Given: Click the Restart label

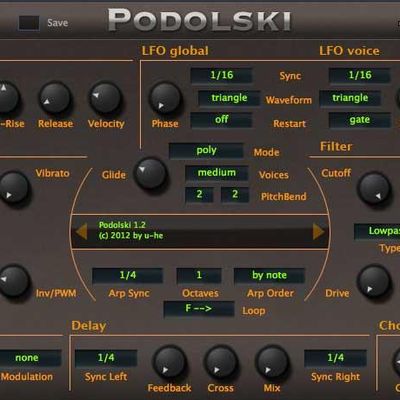Looking at the screenshot, I should [x=289, y=124].
